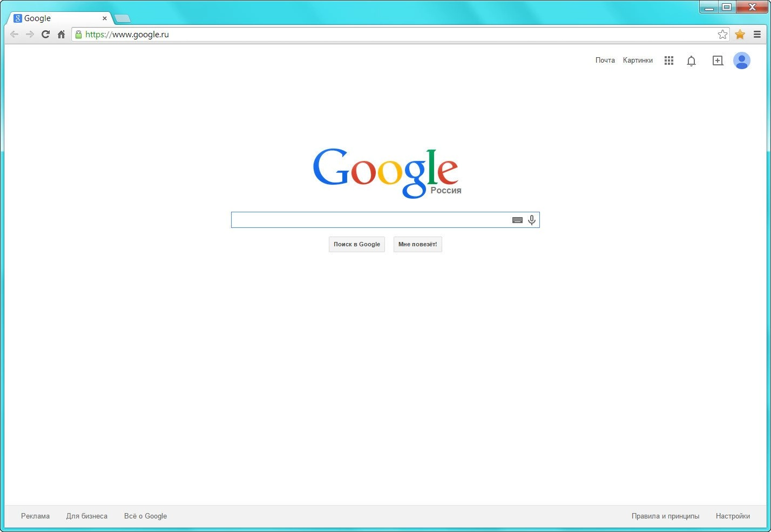Bookmark this page with the outline star
Screen dimensions: 771x532
pos(722,34)
